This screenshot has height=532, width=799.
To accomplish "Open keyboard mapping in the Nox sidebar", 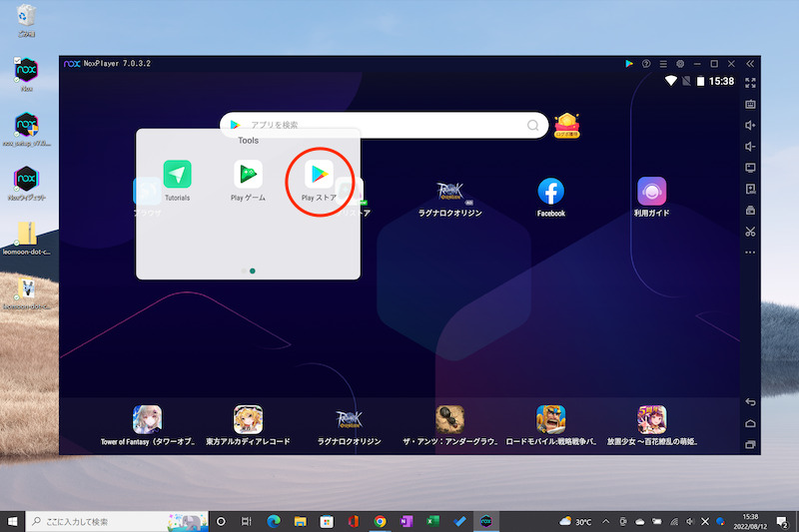I will 750,104.
